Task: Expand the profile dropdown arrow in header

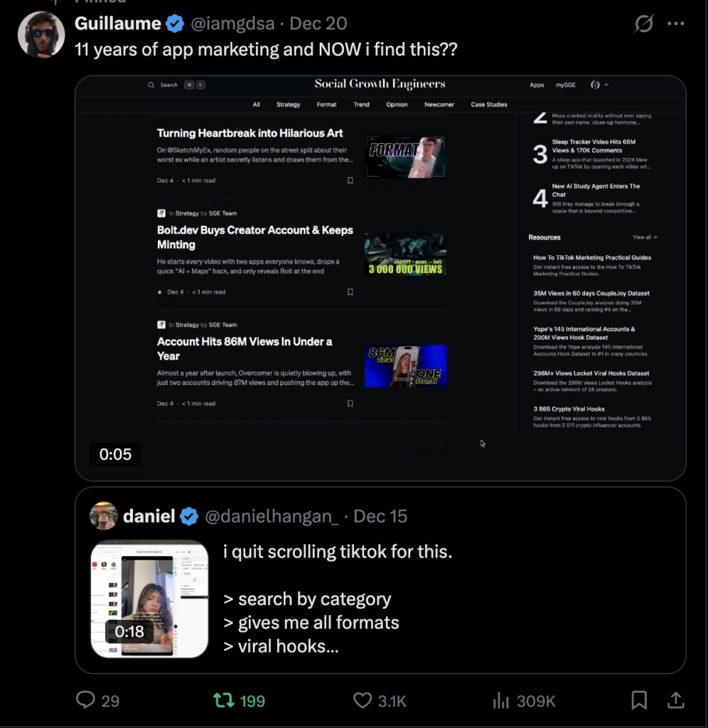Action: coord(606,85)
